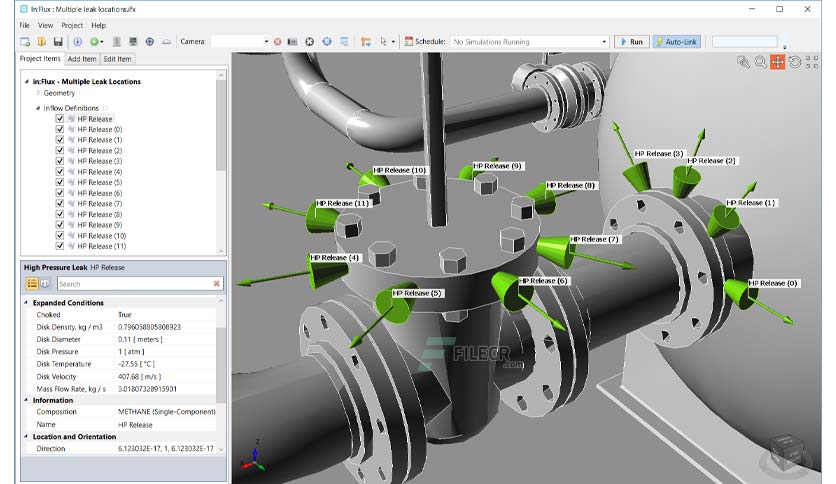This screenshot has width=836, height=484.
Task: Collapse the Expanded Conditions section
Action: pos(26,303)
